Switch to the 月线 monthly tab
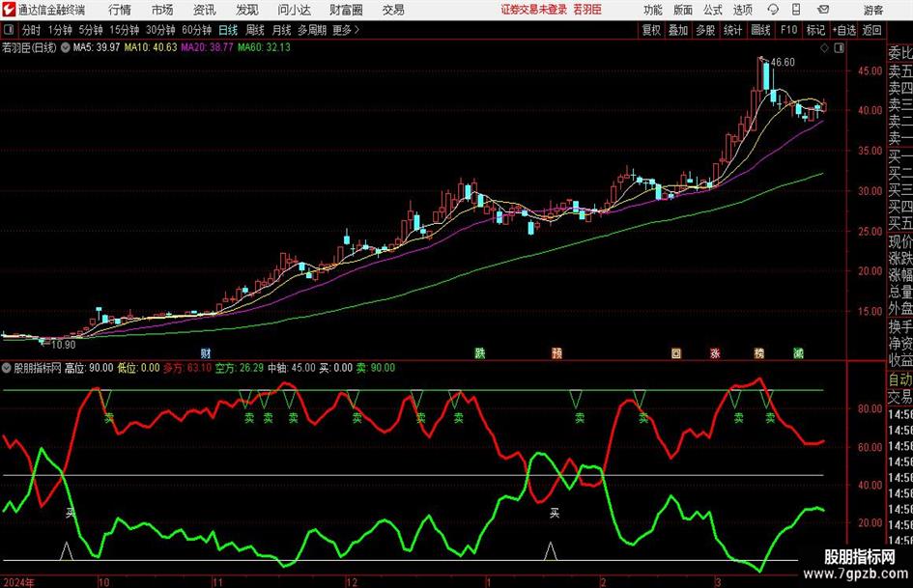The image size is (913, 588). click(282, 30)
